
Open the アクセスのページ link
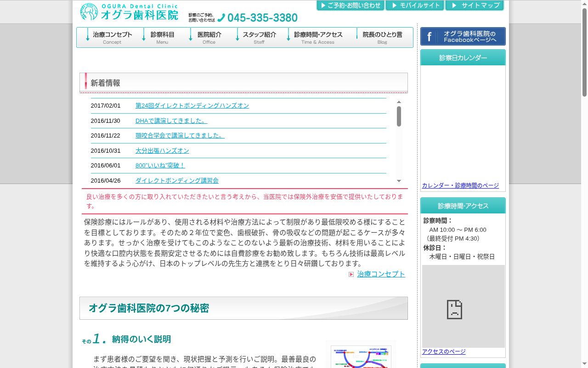pos(444,351)
